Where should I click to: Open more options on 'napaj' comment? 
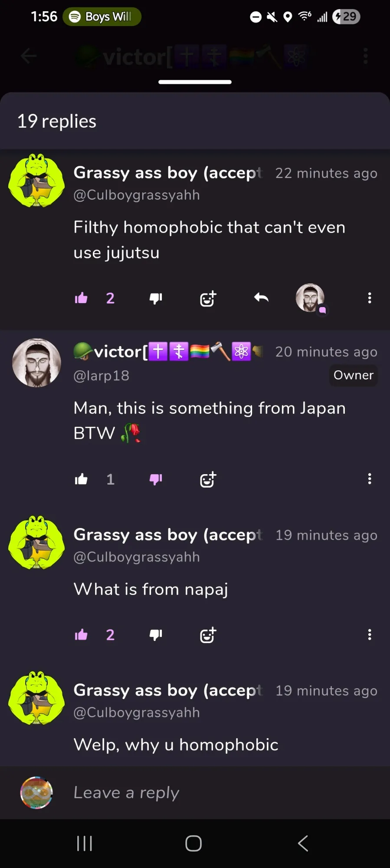[370, 635]
